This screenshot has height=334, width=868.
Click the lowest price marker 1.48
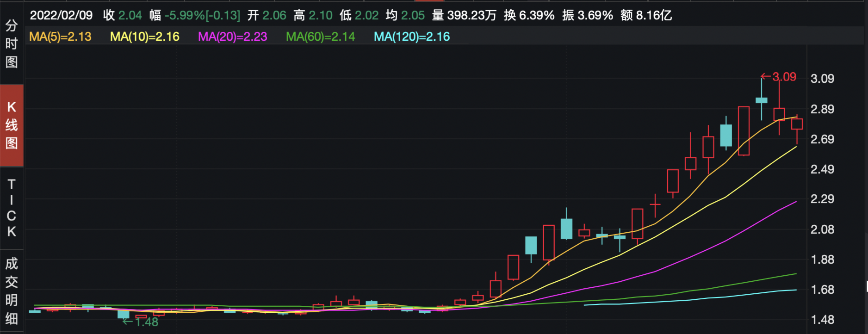tap(141, 322)
